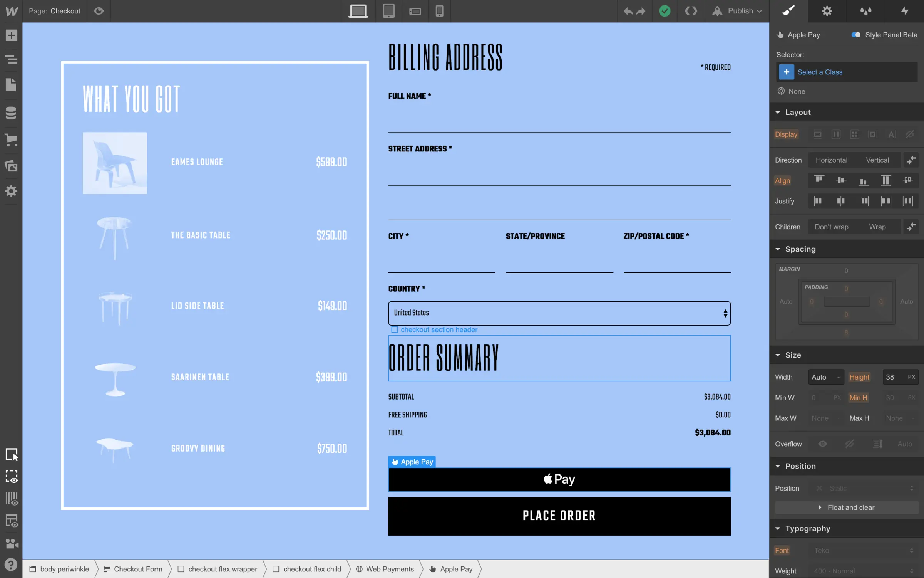
Task: Open the Interactions lightning tab
Action: [904, 11]
